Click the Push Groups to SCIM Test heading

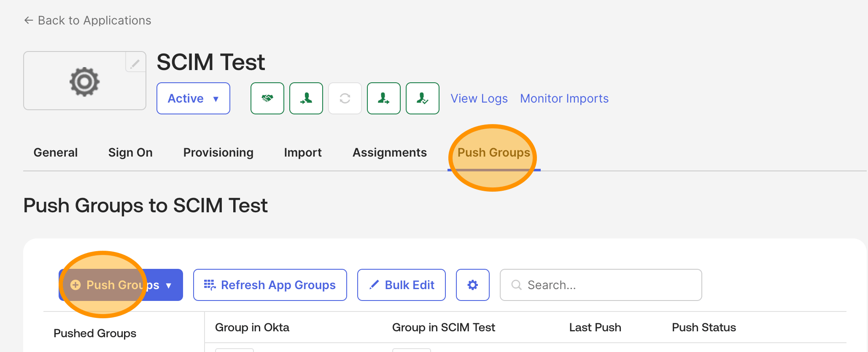point(146,206)
